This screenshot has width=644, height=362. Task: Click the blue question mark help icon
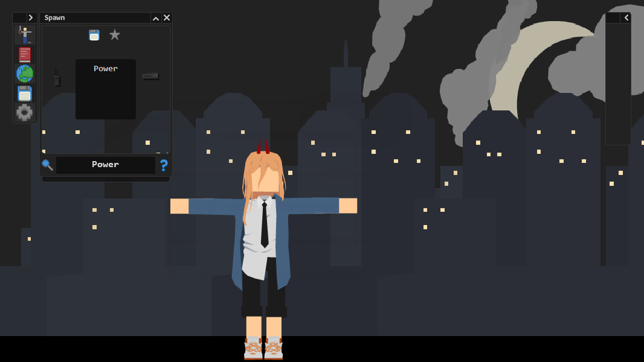(164, 165)
